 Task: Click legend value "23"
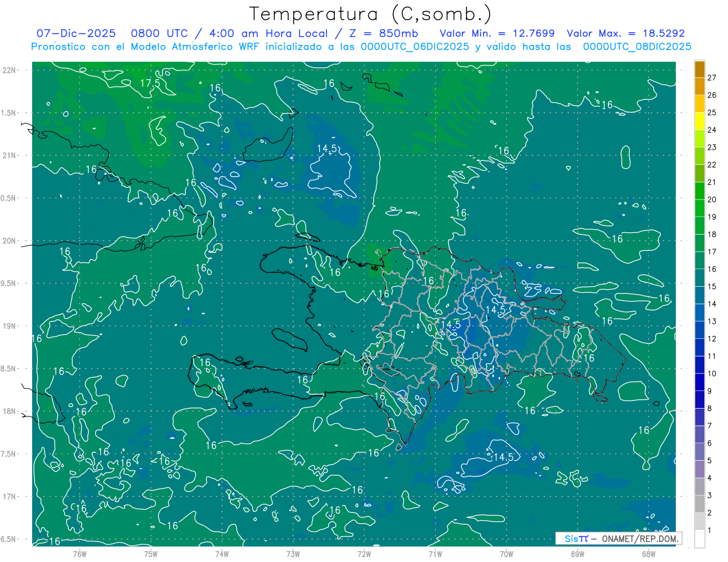(712, 147)
